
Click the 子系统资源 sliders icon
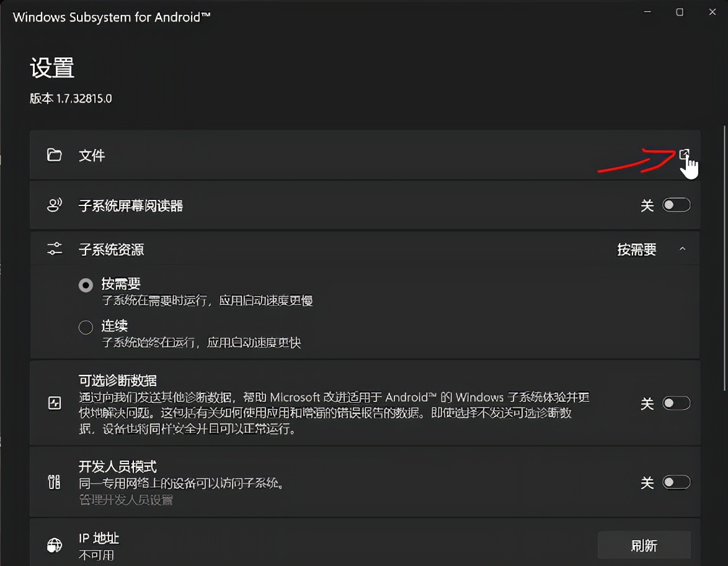pos(55,248)
